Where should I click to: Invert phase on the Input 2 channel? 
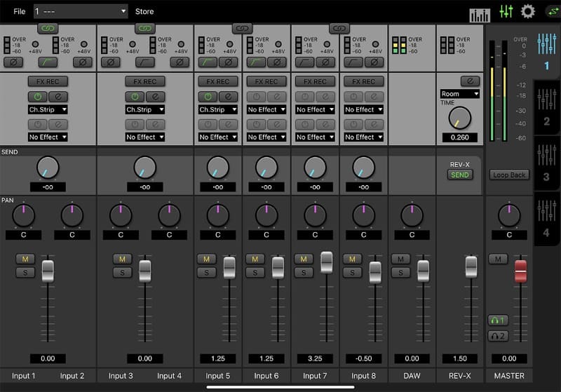[82, 62]
